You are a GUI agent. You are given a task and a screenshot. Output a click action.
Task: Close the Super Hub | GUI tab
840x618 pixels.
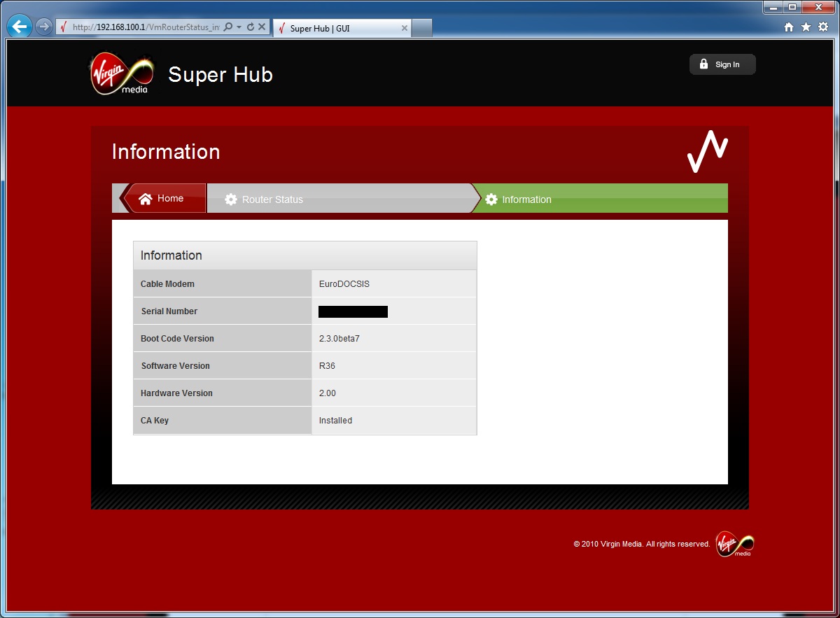(404, 28)
